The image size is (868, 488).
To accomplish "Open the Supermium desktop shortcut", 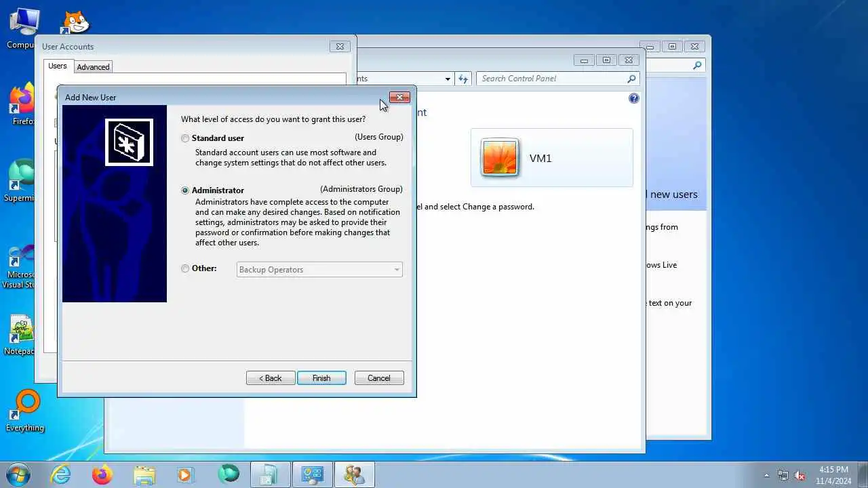I will click(22, 181).
